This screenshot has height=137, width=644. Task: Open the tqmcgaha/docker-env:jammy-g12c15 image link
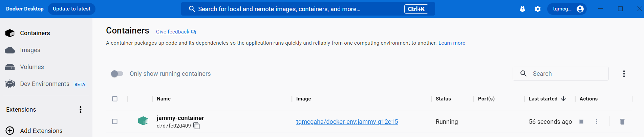[x=347, y=122]
